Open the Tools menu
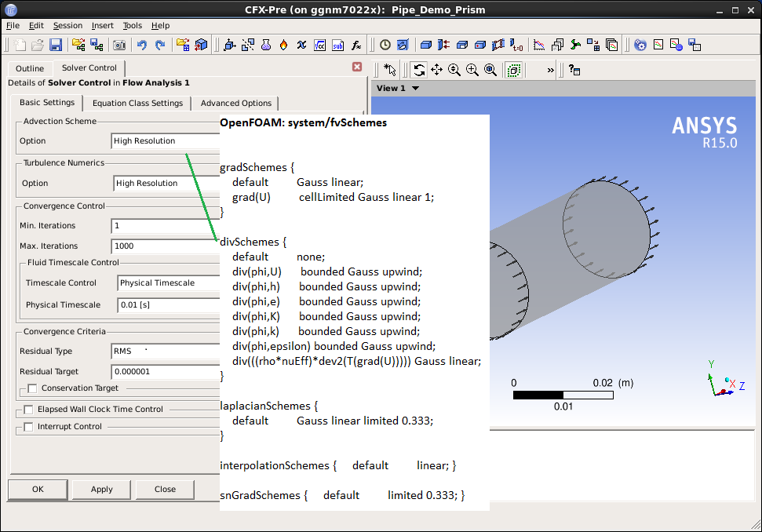This screenshot has height=532, width=762. [132, 26]
